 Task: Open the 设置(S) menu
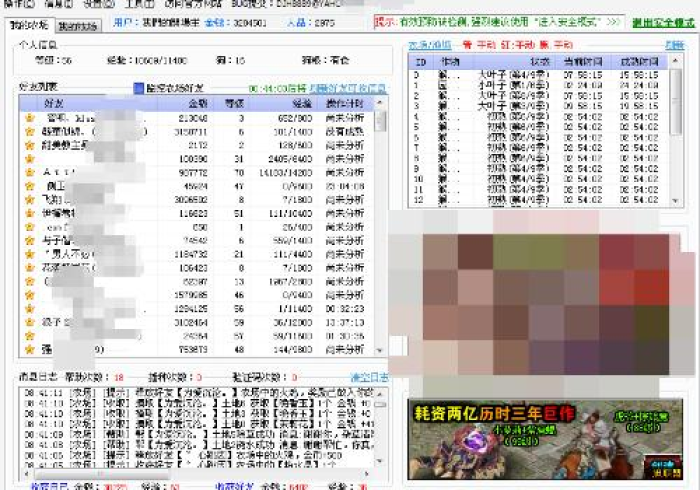tap(99, 4)
